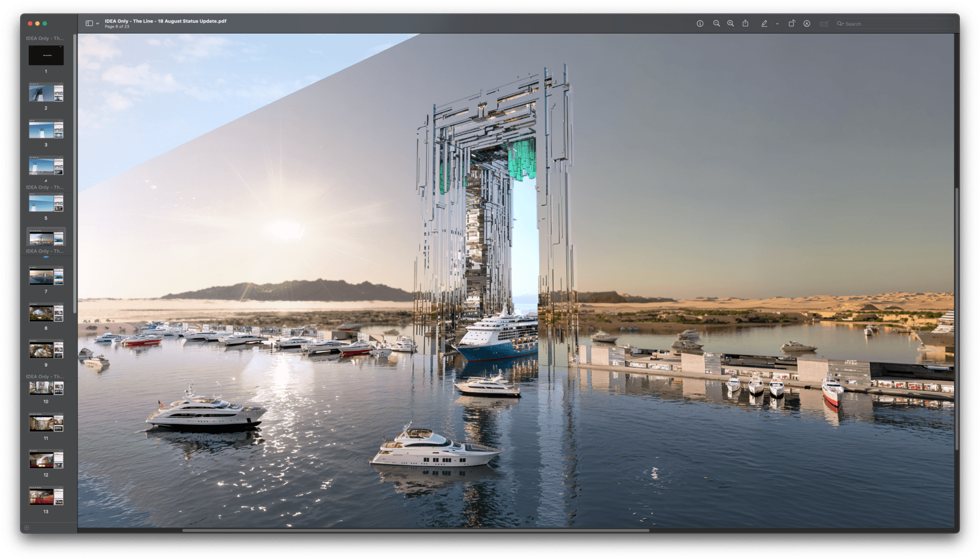
Task: Open the search options magnifier dropdown
Action: pyautogui.click(x=840, y=23)
